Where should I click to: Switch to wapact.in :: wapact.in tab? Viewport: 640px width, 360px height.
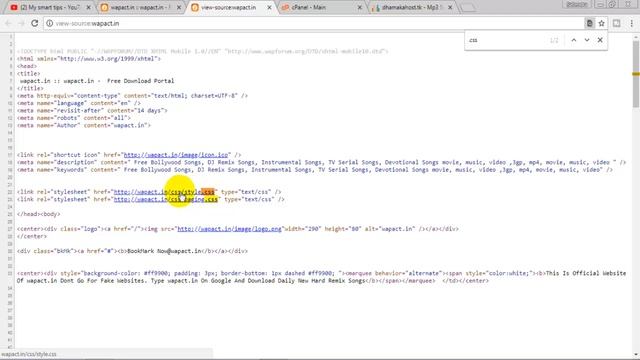139,7
